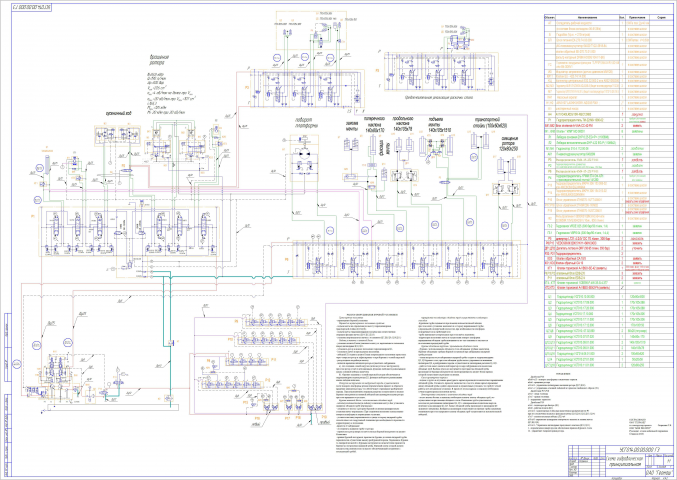Click the company name cell in the title block
The image size is (677, 480).
click(659, 473)
